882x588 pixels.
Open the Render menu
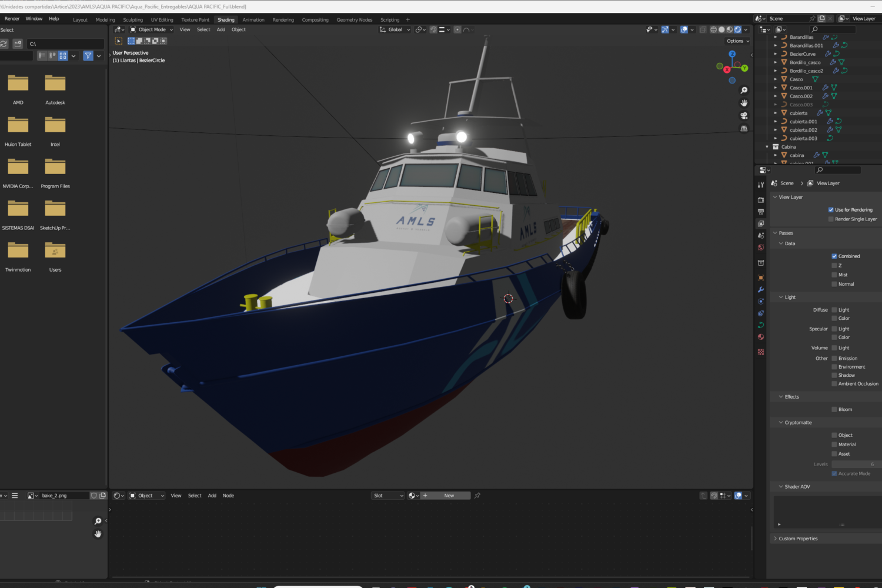point(12,19)
